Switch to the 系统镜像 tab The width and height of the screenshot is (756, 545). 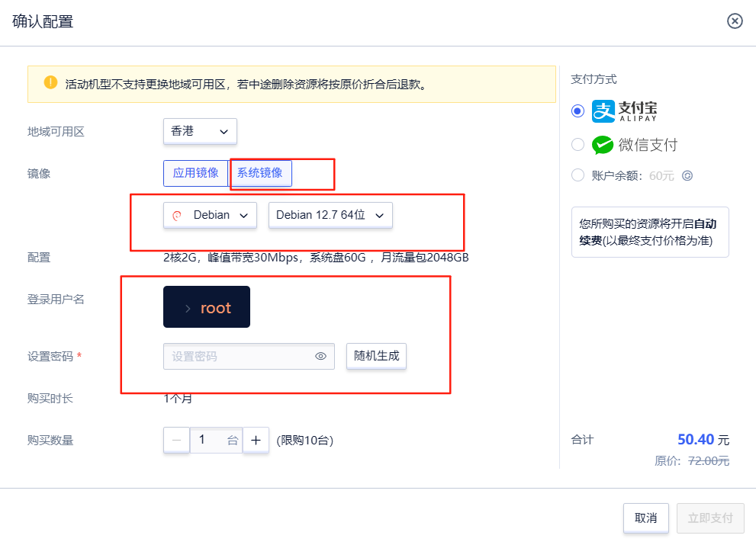[x=260, y=173]
